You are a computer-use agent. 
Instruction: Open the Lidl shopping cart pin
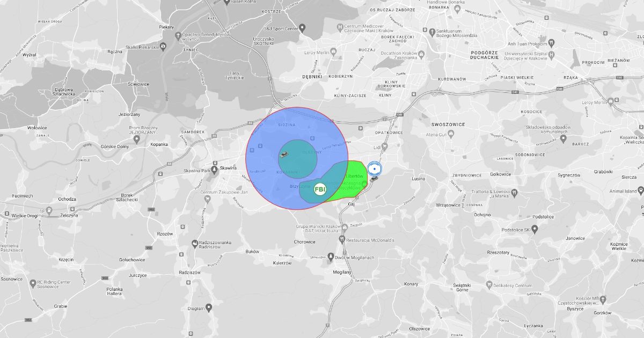pos(385,146)
